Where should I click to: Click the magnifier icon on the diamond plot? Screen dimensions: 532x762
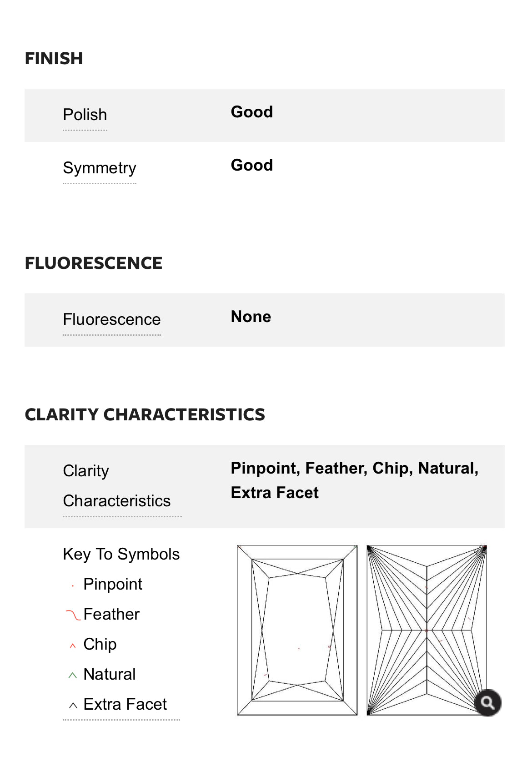[x=487, y=703]
